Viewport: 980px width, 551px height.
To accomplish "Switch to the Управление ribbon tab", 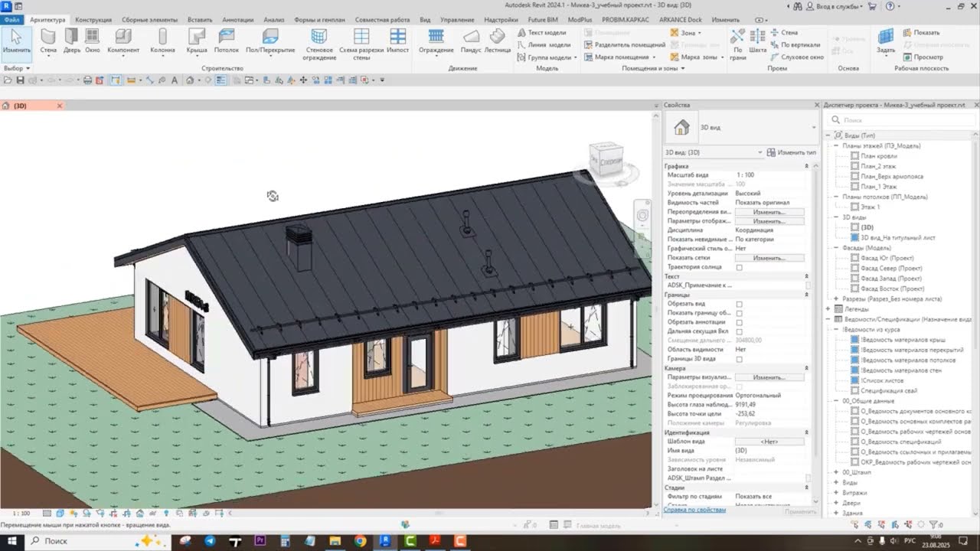I will point(457,19).
